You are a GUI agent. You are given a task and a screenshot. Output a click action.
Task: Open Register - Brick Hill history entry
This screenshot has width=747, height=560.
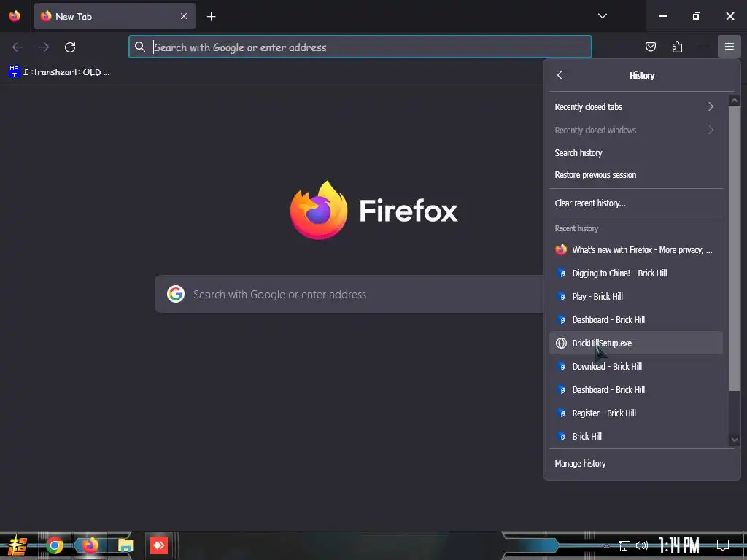(635, 413)
